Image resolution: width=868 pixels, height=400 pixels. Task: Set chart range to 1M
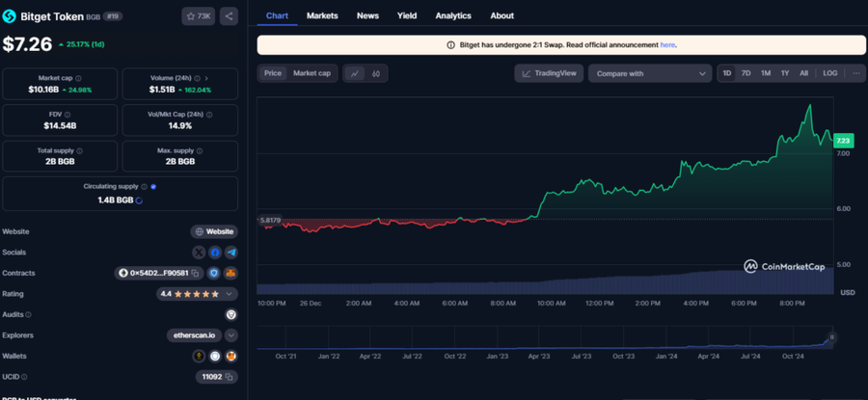tap(766, 73)
